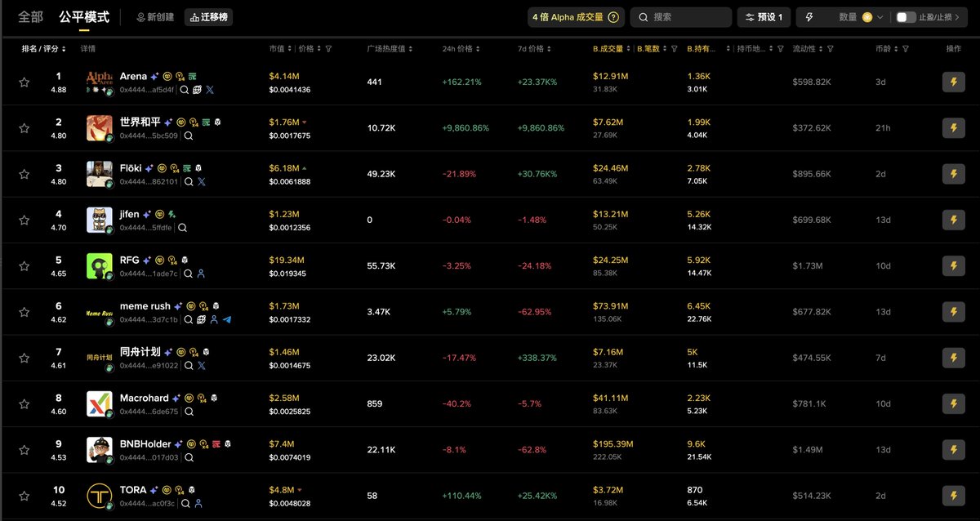This screenshot has height=521, width=980.
Task: Click the $195.39M volume cell
Action: 612,444
